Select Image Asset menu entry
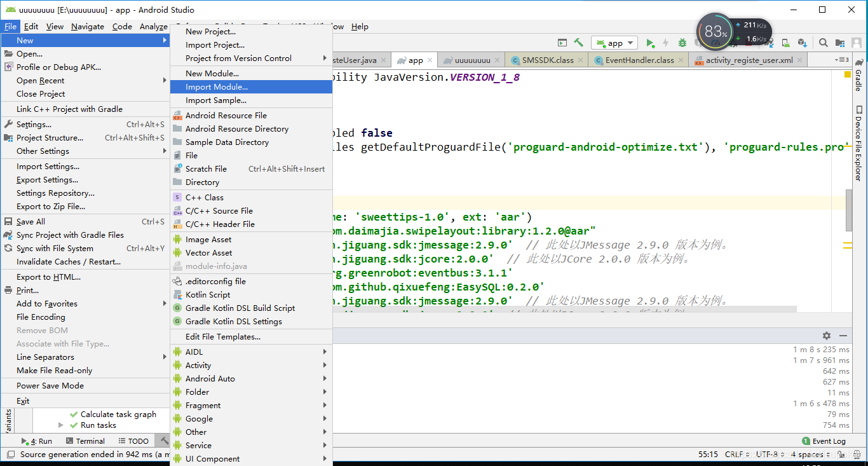The width and height of the screenshot is (868, 466). click(x=251, y=239)
